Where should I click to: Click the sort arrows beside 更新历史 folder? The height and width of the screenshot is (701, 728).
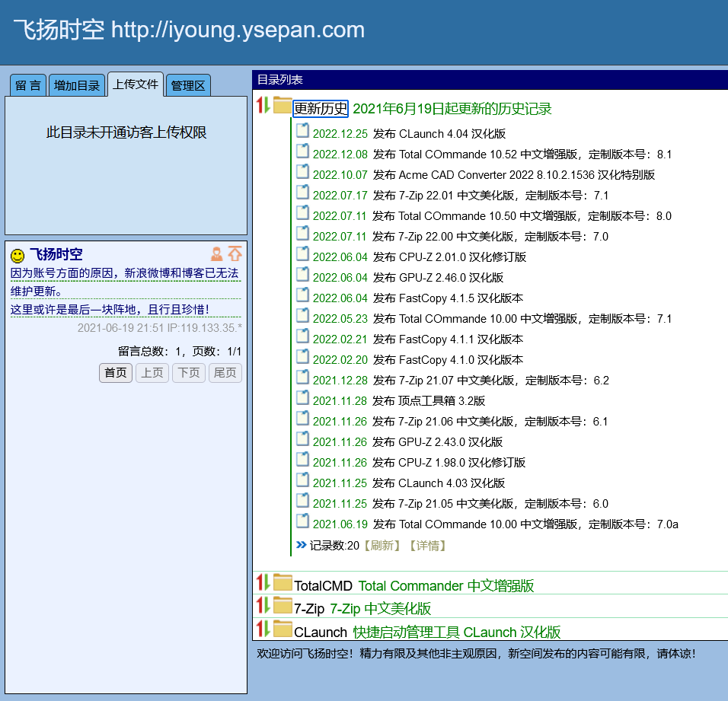263,106
